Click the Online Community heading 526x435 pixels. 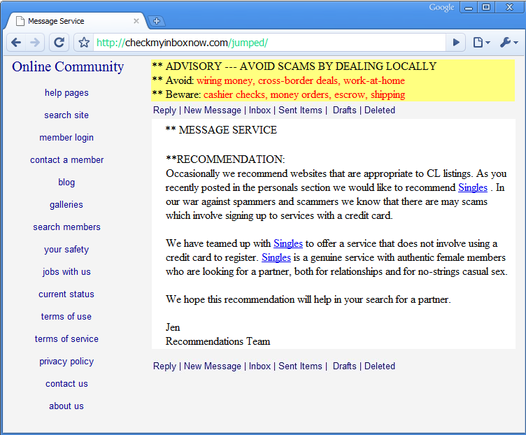pos(68,67)
